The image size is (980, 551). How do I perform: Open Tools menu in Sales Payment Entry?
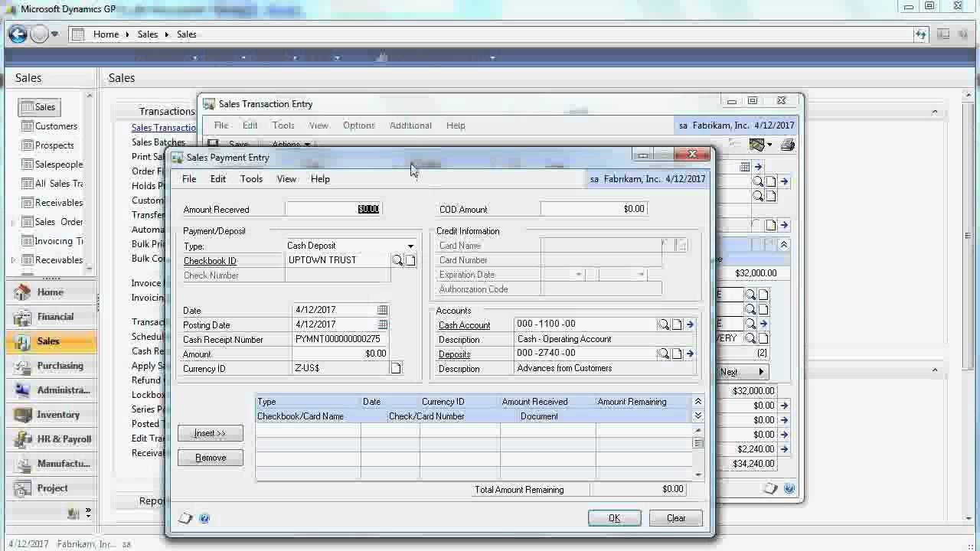tap(251, 179)
